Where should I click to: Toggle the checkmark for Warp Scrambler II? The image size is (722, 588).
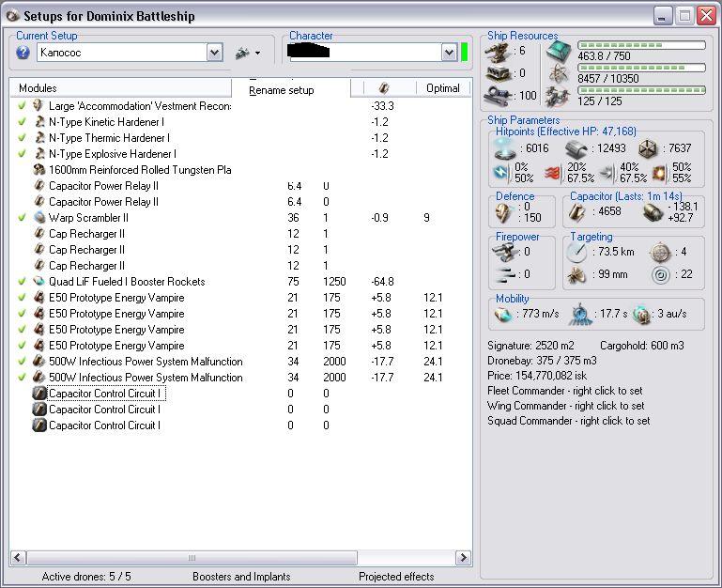(x=22, y=217)
